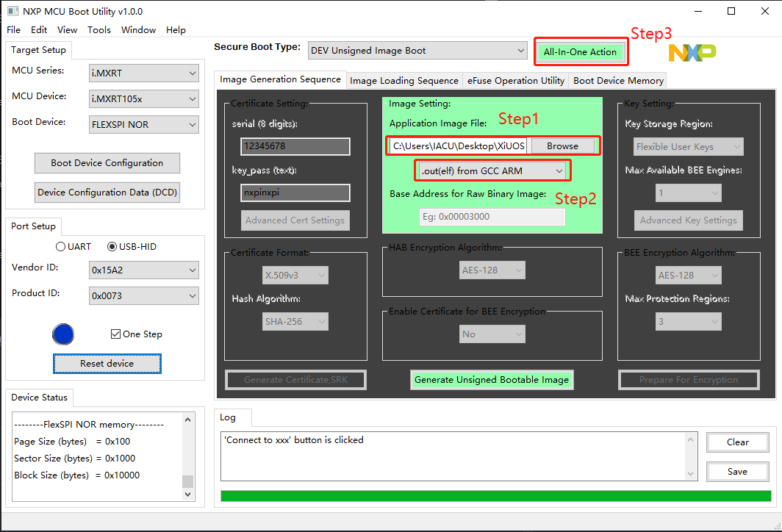Image resolution: width=782 pixels, height=532 pixels.
Task: Click the Reset device button
Action: tap(107, 364)
